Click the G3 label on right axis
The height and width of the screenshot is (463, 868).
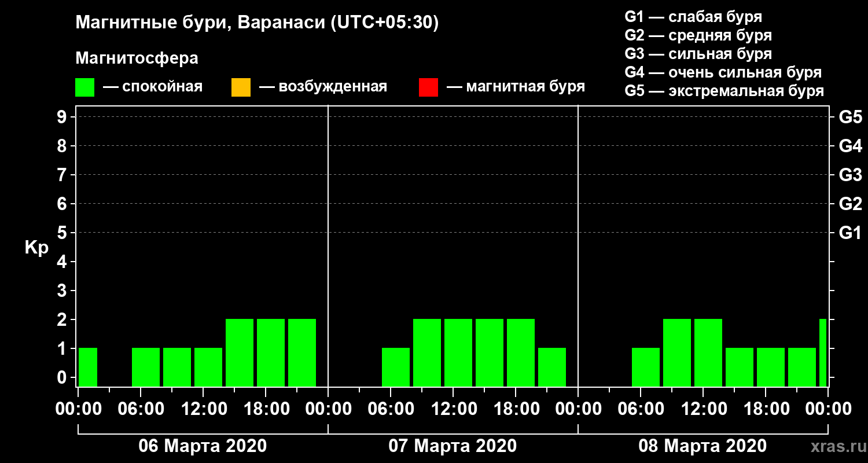[x=850, y=175]
